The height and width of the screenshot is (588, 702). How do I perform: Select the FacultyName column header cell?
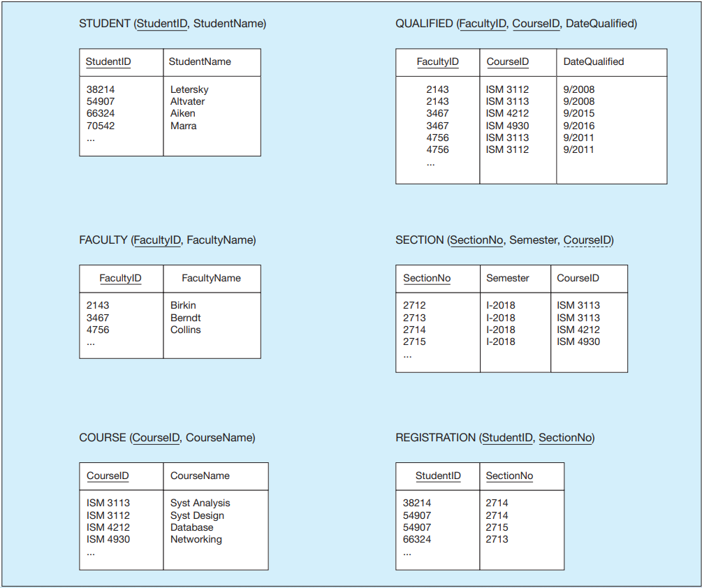tap(212, 279)
